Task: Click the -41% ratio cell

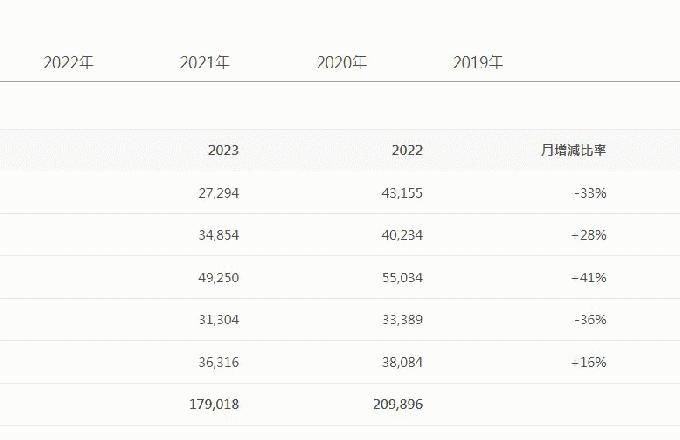Action: (590, 277)
